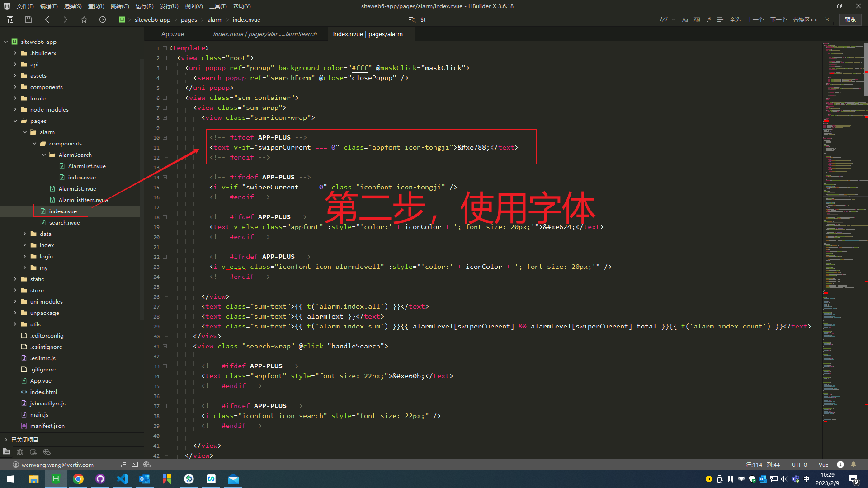868x488 pixels.
Task: Click the 行:114 列:44 cursor position
Action: (763, 465)
